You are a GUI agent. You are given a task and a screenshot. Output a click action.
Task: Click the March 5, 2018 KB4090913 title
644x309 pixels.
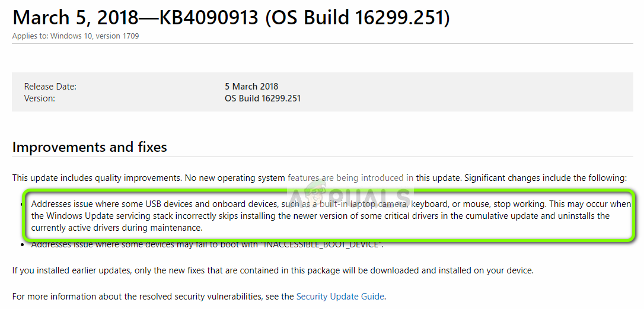(231, 17)
